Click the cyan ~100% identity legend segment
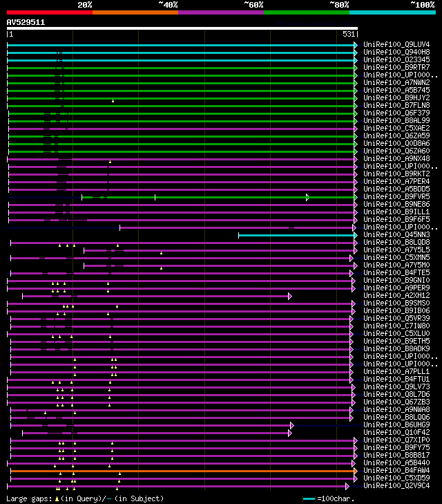 coord(392,12)
